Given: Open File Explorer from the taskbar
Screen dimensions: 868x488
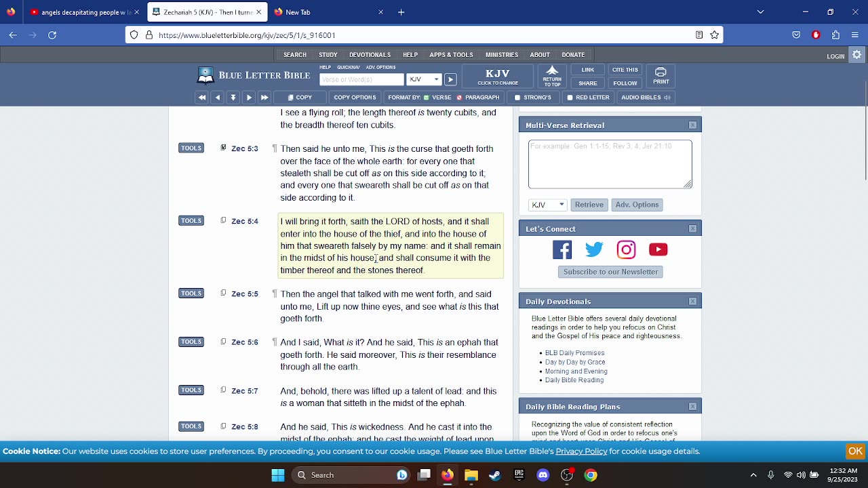Looking at the screenshot, I should [x=471, y=475].
